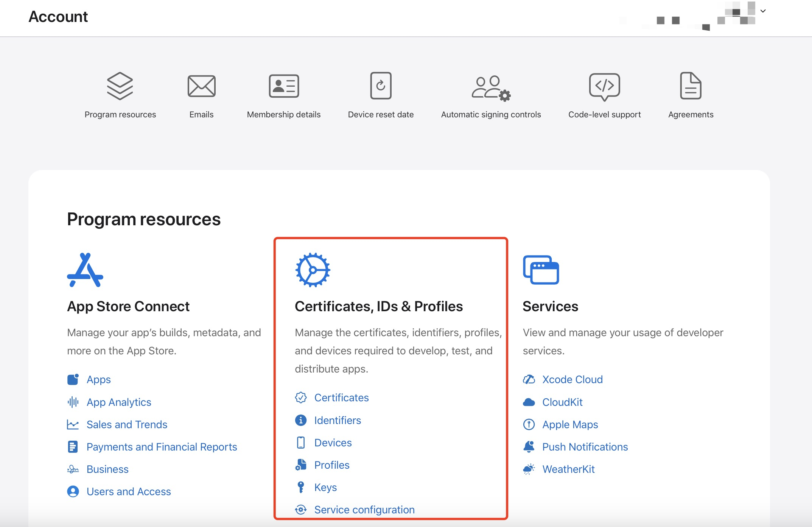Viewport: 812px width, 527px height.
Task: Open the Apps link
Action: click(98, 379)
